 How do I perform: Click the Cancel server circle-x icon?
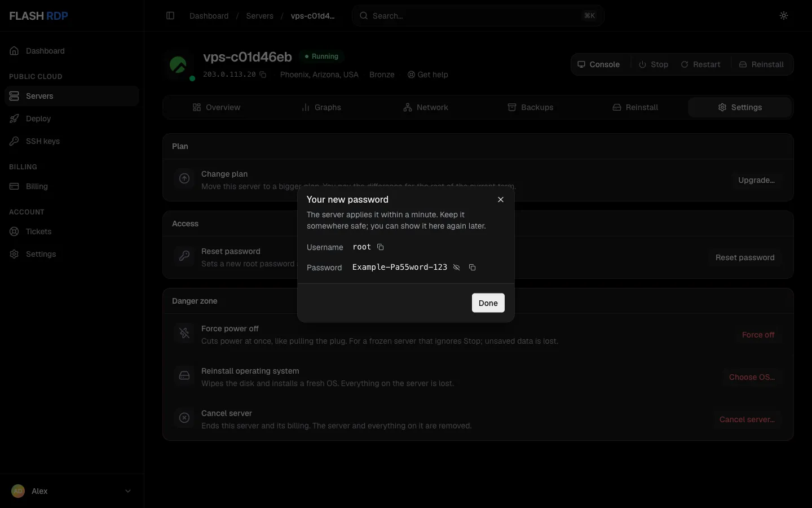184,418
